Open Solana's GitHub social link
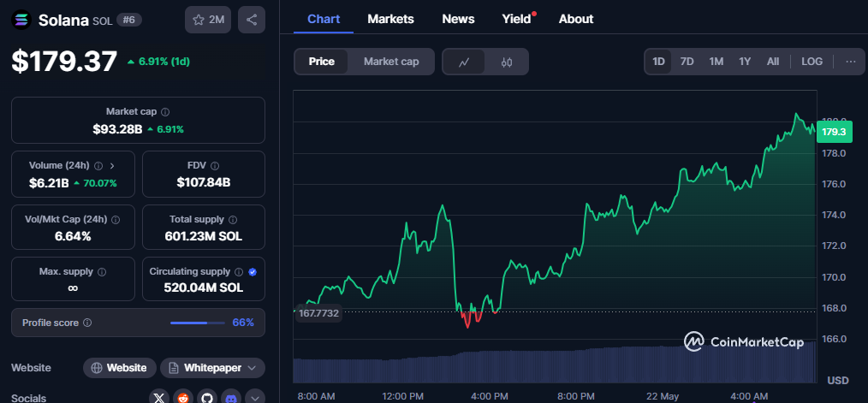This screenshot has width=868, height=403. 207,398
